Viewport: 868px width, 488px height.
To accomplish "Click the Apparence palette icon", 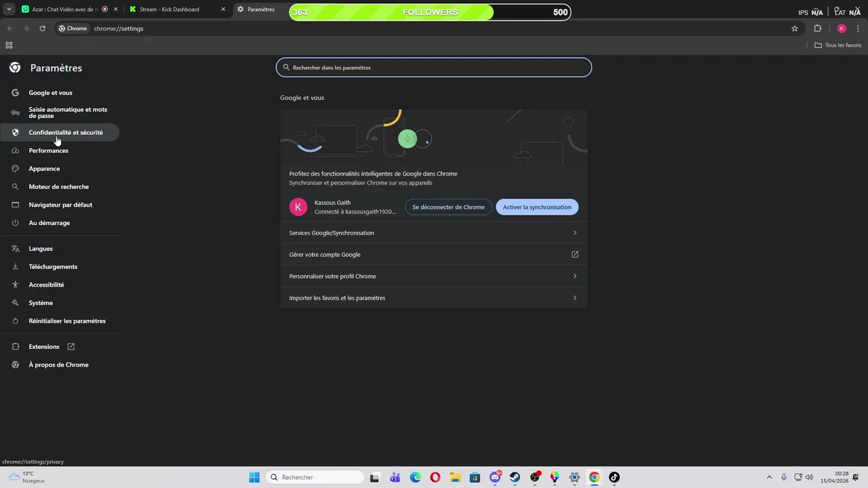I will click(x=15, y=169).
